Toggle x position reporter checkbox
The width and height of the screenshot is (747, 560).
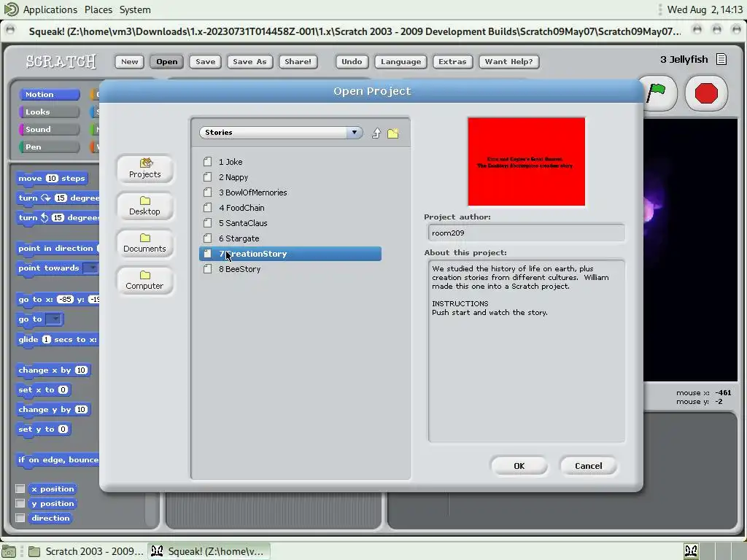pos(20,489)
